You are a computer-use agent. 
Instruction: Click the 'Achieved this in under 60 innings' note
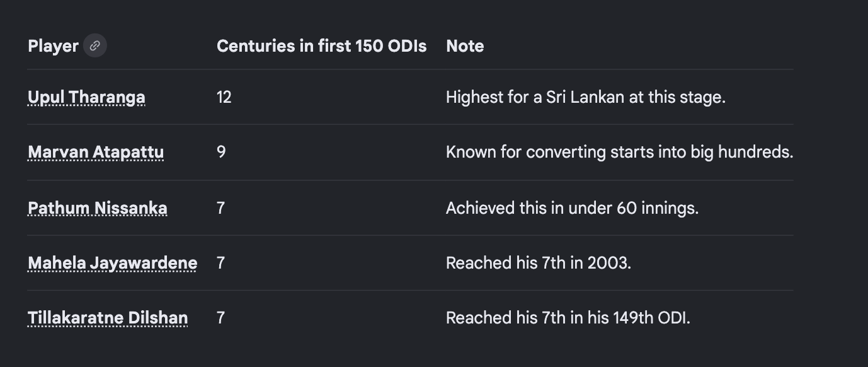[573, 207]
